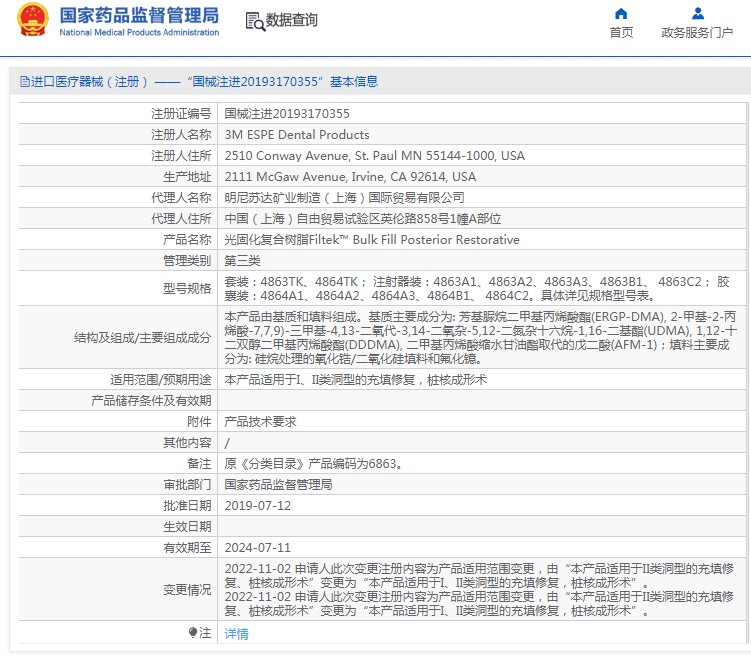This screenshot has height=656, width=751.
Task: Click management category value 第三类
Action: pos(242,261)
